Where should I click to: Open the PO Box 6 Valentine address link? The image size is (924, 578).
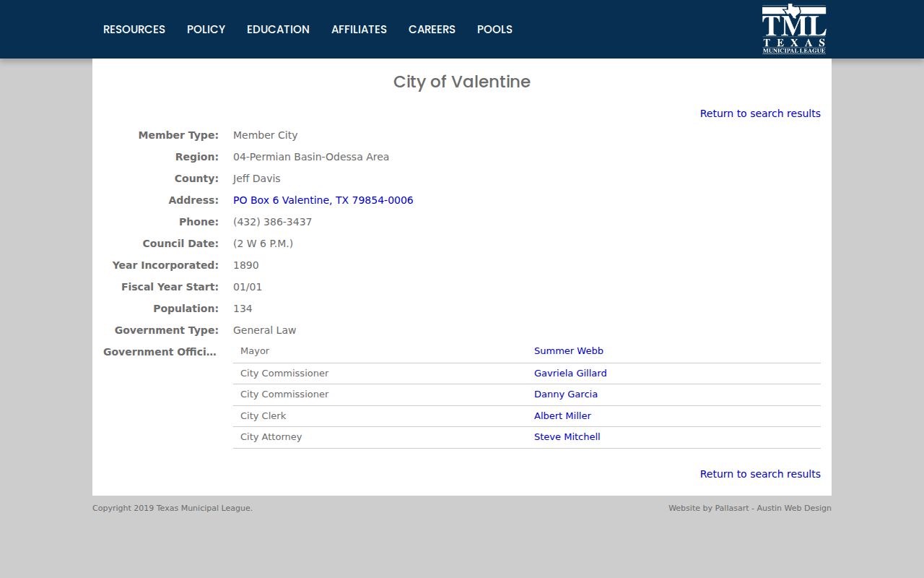pos(323,200)
